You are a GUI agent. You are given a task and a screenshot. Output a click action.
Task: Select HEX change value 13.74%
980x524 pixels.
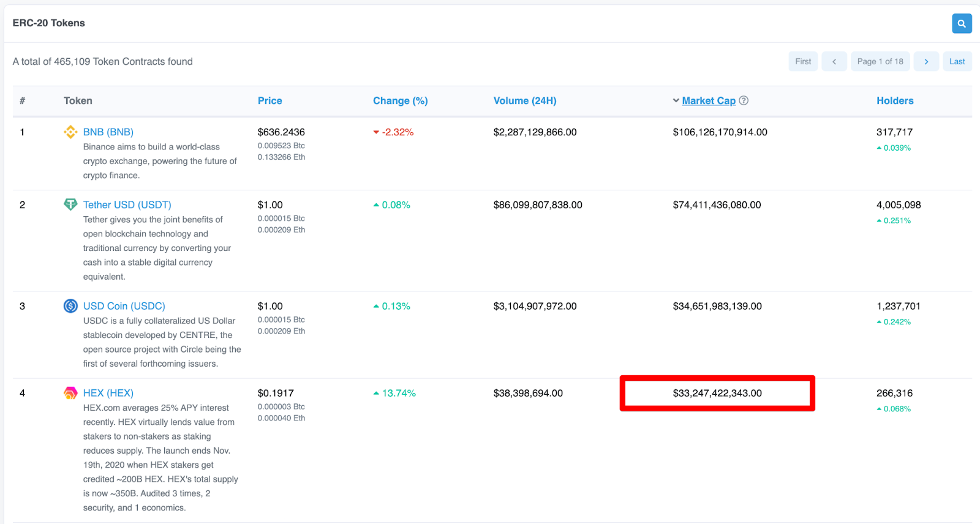coord(399,393)
